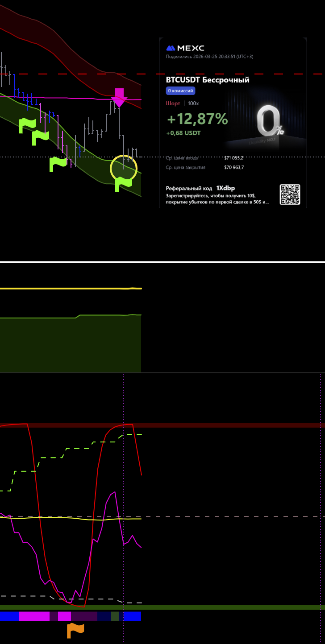Click the green flag inside yellow circle
Screen dimensions: 325x644
123,183
